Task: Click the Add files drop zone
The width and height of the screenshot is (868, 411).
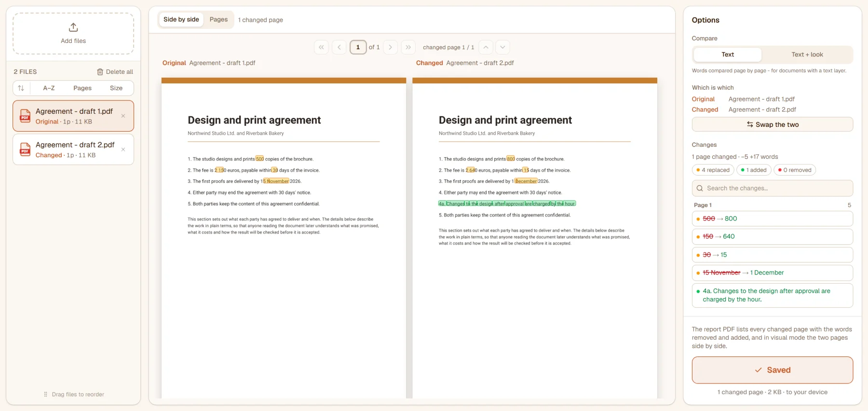Action: (x=73, y=34)
